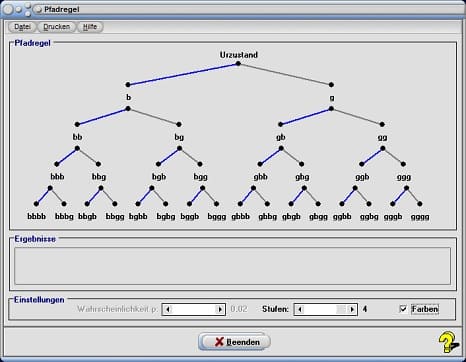Click the 'bbbg' leaf label
Screen dimensions: 466x362
point(64,217)
